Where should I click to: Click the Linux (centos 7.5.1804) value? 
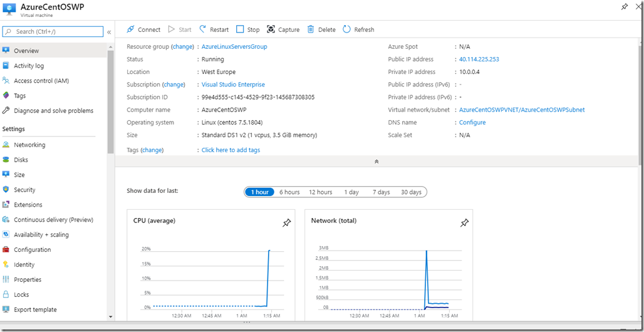(232, 122)
